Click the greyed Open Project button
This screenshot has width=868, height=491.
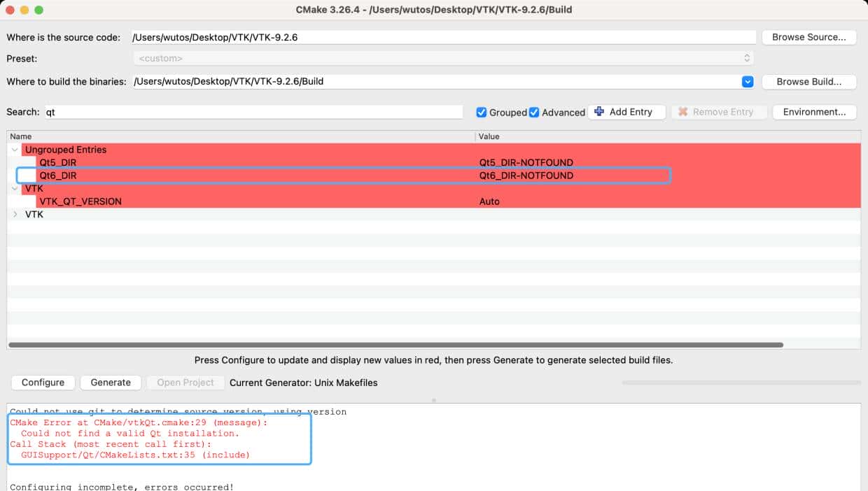pyautogui.click(x=185, y=383)
